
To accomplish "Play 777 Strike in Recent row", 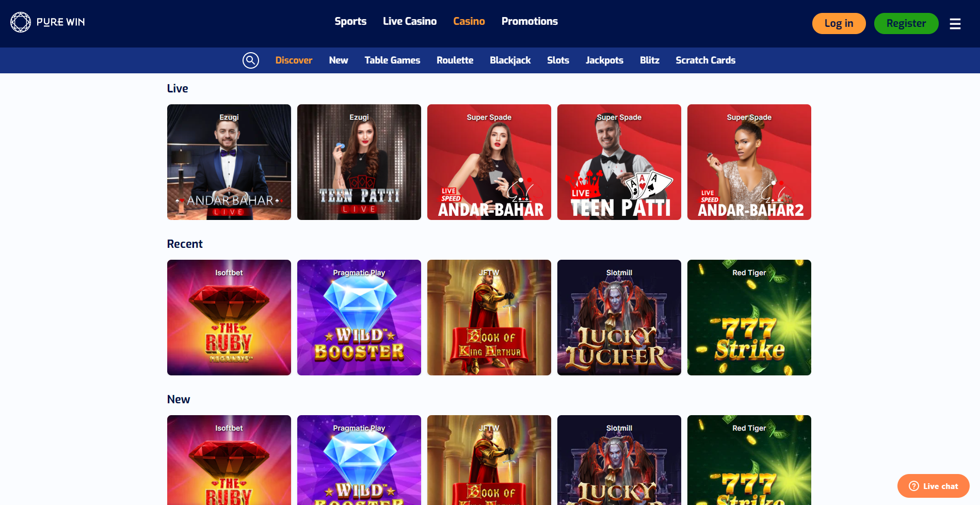I will (749, 318).
